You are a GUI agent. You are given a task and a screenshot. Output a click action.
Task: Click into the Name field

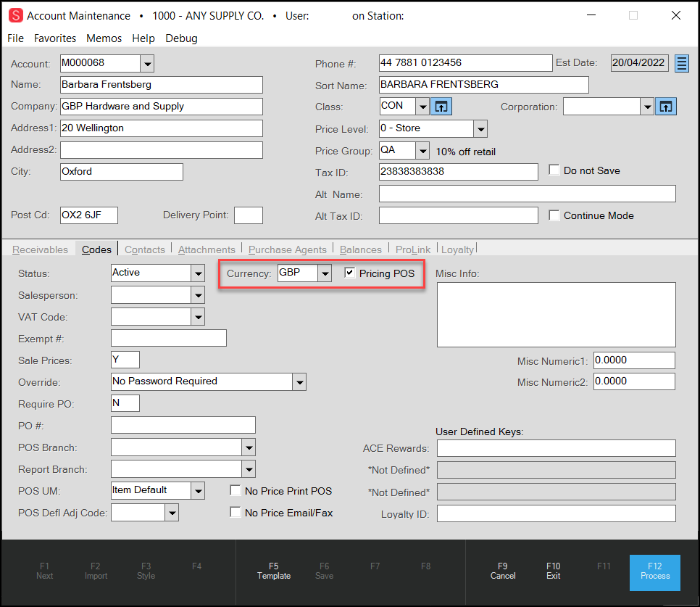161,85
